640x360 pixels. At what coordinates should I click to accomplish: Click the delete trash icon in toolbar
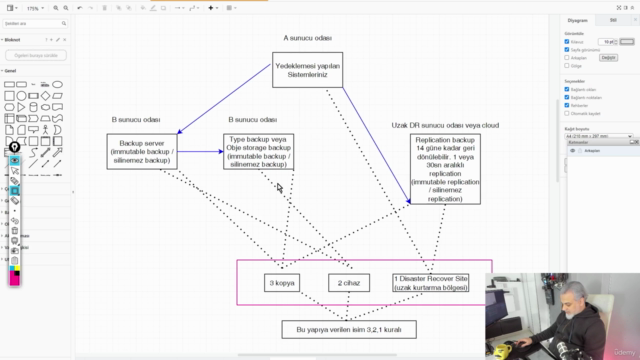[x=104, y=8]
